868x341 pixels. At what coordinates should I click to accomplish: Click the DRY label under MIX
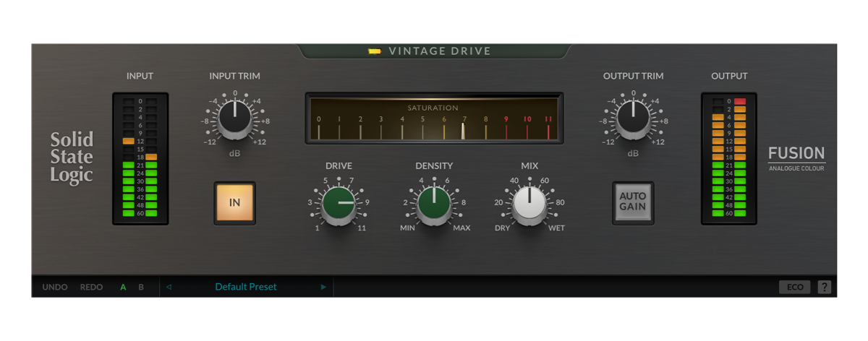[502, 228]
